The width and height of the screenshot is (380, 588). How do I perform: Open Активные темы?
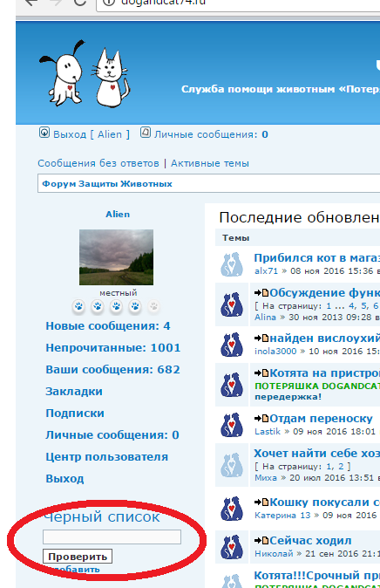tap(210, 163)
